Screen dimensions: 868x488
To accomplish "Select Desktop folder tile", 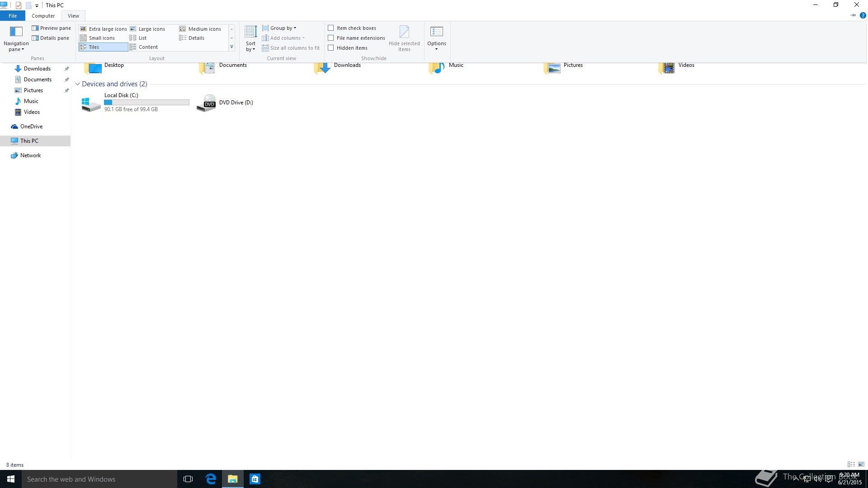I will point(104,68).
